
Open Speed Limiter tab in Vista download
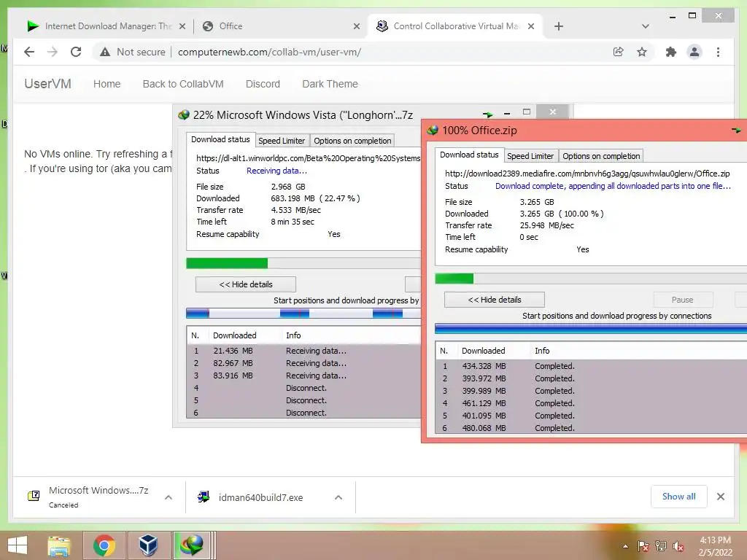(282, 141)
